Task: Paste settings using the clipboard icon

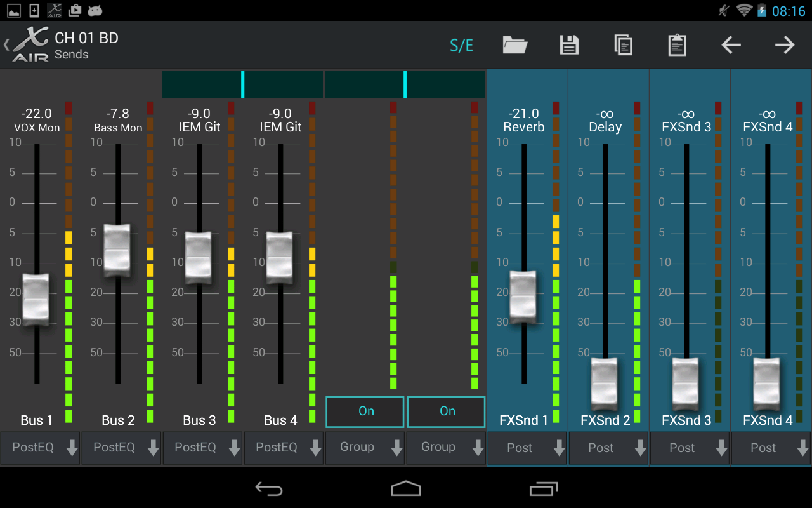Action: coord(676,45)
